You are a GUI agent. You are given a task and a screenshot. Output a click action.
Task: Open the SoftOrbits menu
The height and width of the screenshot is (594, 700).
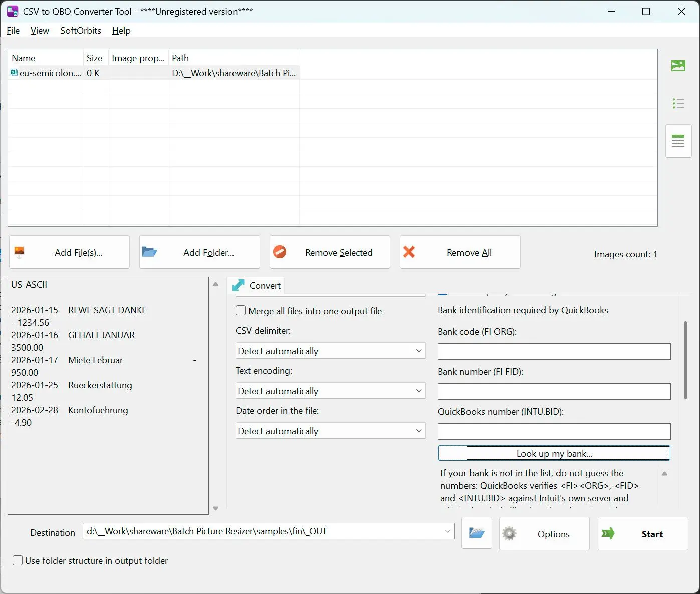click(x=81, y=31)
